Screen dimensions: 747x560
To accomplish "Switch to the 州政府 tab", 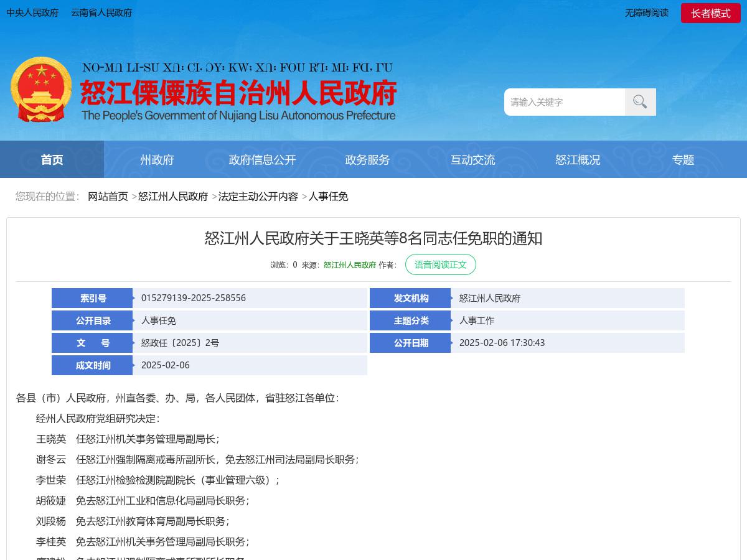I will point(157,159).
